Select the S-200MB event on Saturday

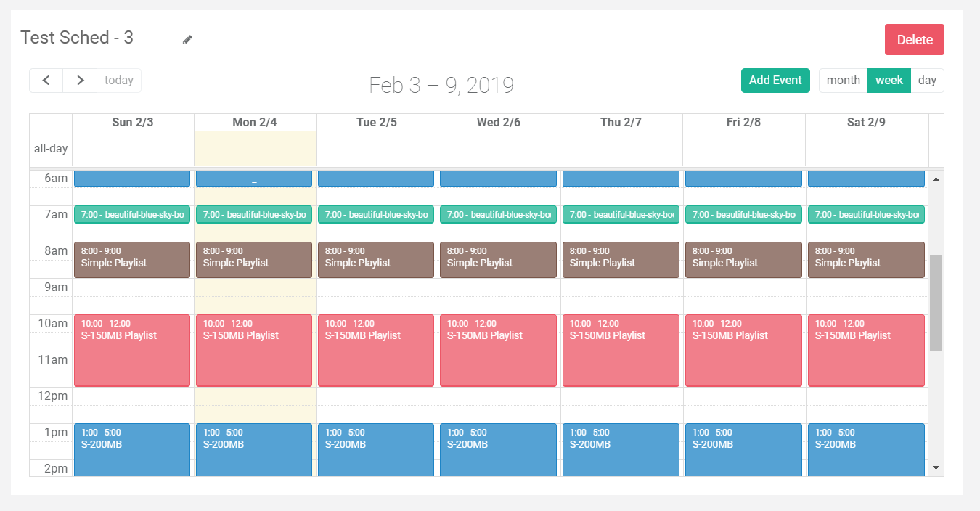point(866,449)
